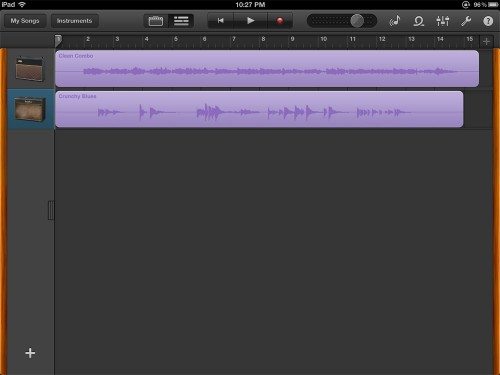Adjust the master volume slider knob

point(357,21)
